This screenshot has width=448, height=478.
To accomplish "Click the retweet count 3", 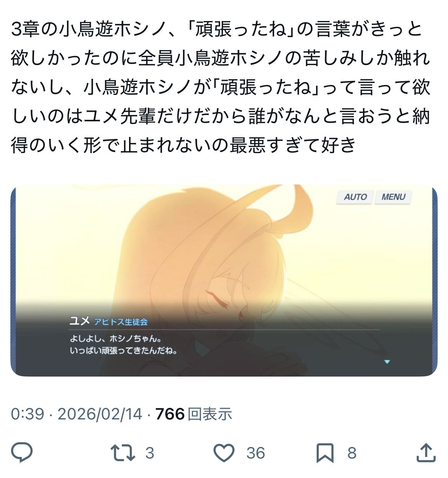I will tap(150, 453).
